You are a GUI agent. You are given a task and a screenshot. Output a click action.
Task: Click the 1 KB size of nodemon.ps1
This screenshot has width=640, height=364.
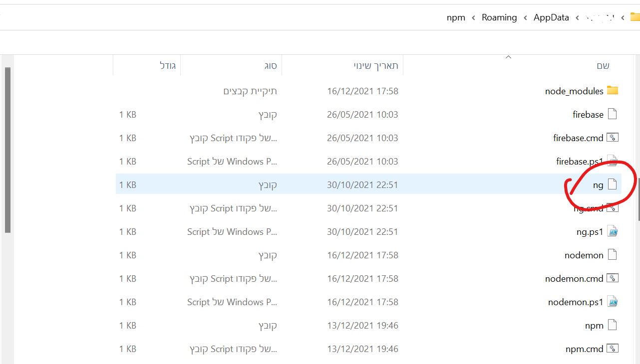(128, 302)
